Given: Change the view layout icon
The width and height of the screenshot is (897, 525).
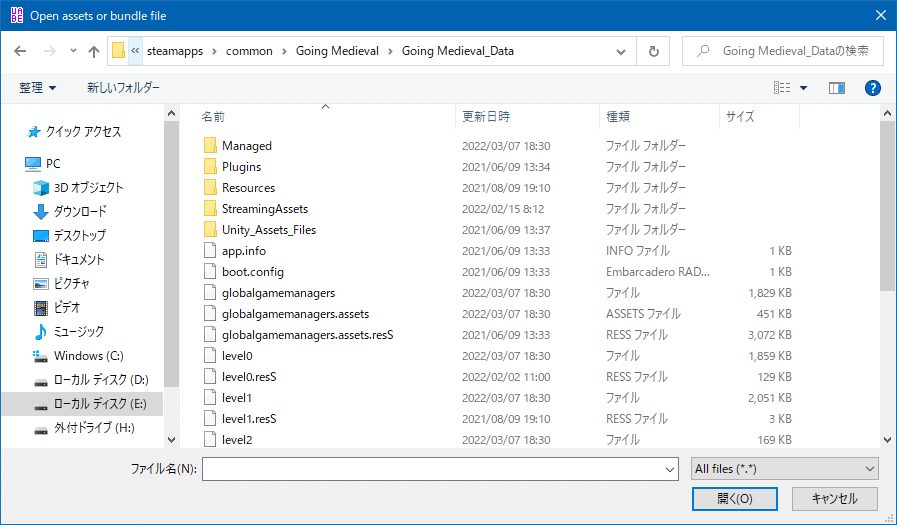Looking at the screenshot, I should pyautogui.click(x=782, y=88).
